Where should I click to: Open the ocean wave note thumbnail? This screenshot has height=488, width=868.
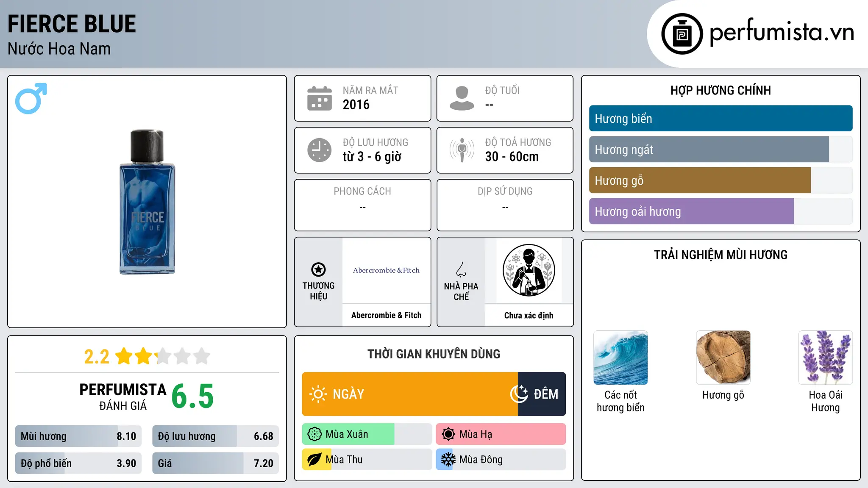pyautogui.click(x=620, y=358)
